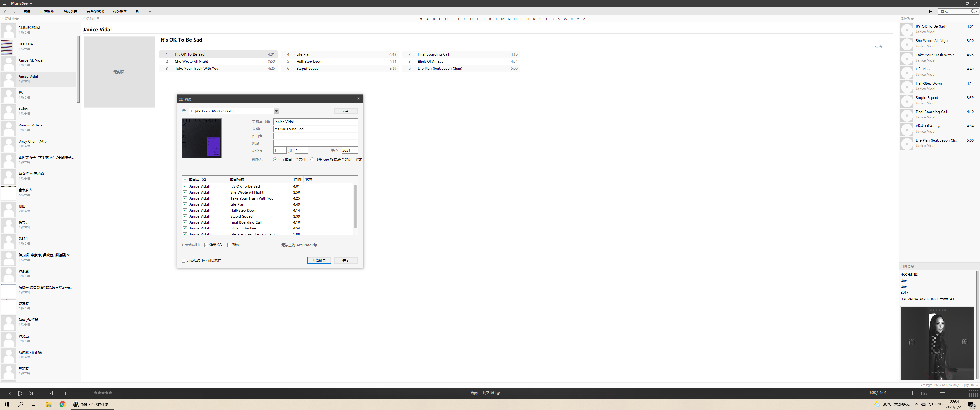The width and height of the screenshot is (980, 410).
Task: Uncheck the eject CD checkbox
Action: (x=206, y=245)
